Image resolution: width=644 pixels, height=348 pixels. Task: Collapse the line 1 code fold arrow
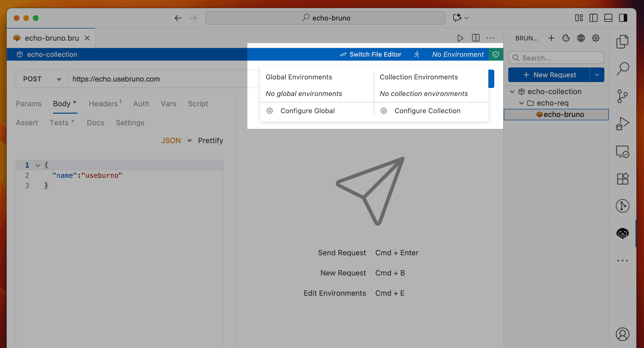pyautogui.click(x=38, y=165)
